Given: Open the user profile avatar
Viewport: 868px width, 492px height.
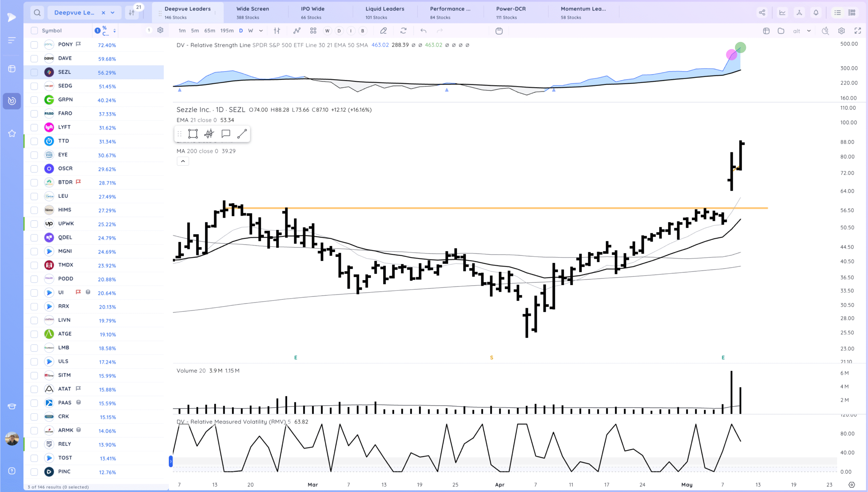Looking at the screenshot, I should click(x=12, y=439).
